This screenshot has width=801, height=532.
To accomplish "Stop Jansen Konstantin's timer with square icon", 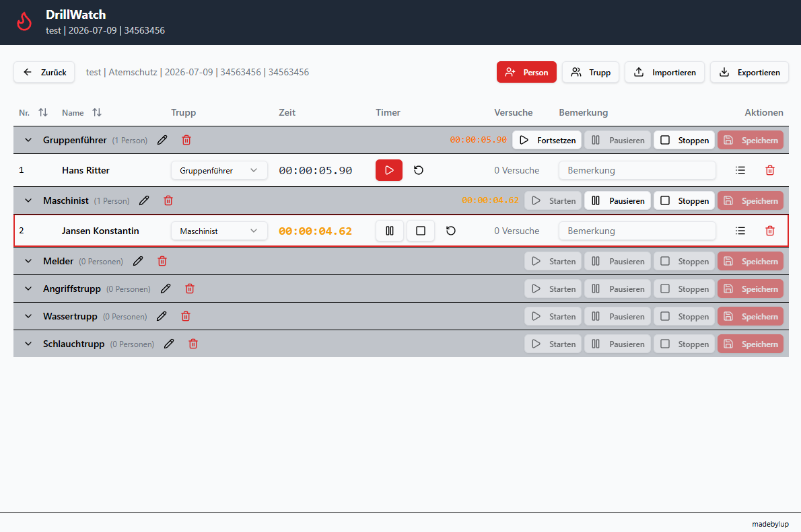I will tap(421, 231).
